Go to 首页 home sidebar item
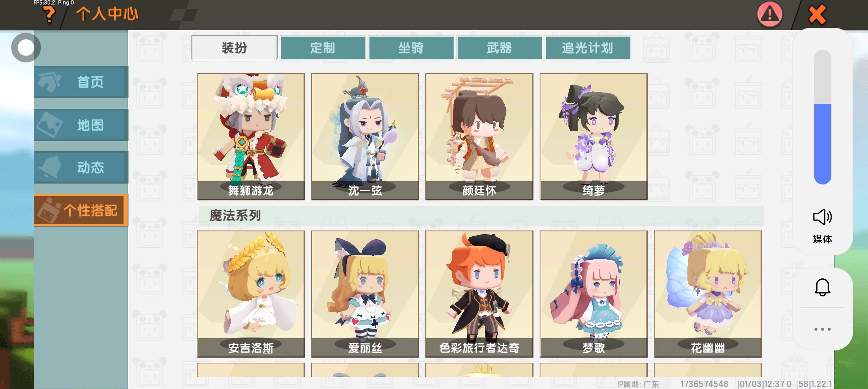The width and height of the screenshot is (868, 389). (x=81, y=82)
